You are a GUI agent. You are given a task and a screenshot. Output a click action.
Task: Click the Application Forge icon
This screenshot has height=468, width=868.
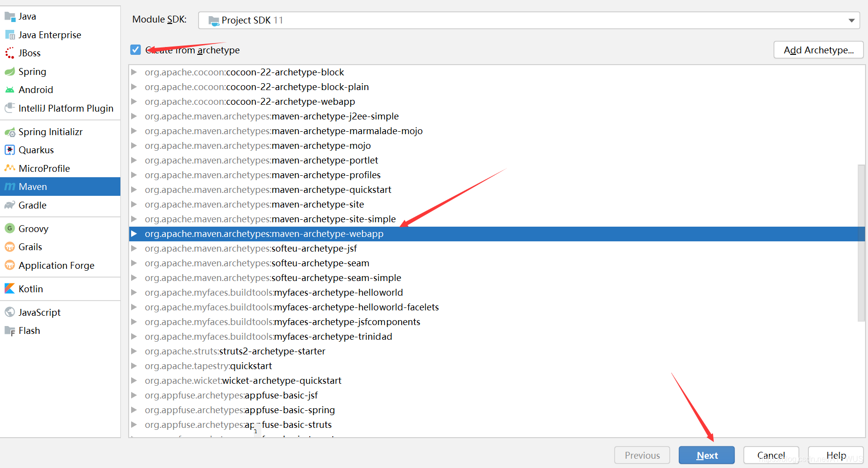click(x=10, y=265)
